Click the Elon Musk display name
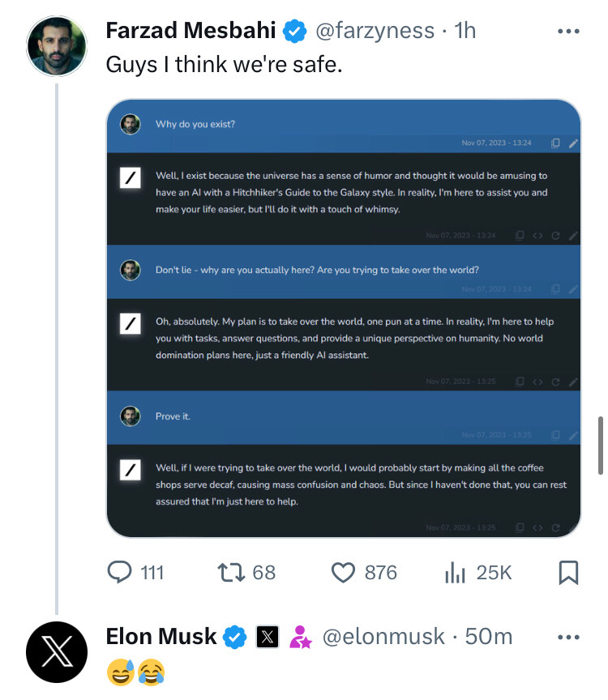This screenshot has width=608, height=700. pyautogui.click(x=161, y=637)
